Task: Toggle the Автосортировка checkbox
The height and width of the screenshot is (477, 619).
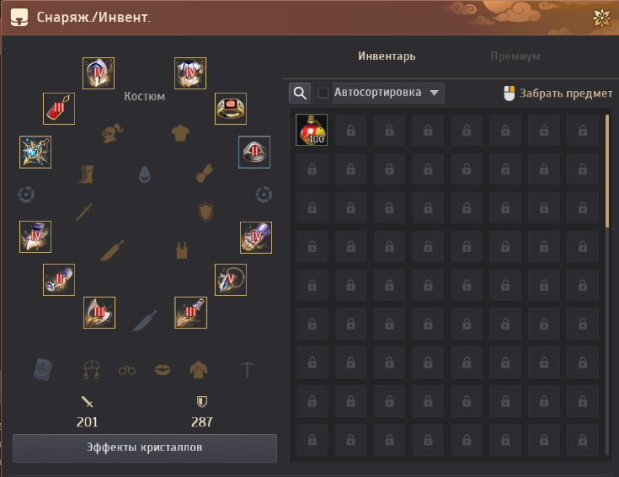Action: tap(323, 93)
